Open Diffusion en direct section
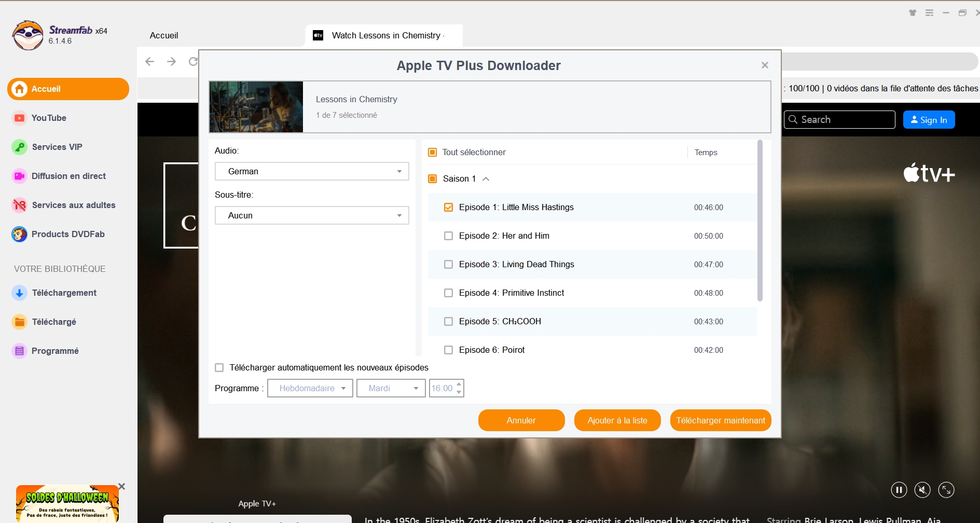980x523 pixels. pyautogui.click(x=59, y=176)
